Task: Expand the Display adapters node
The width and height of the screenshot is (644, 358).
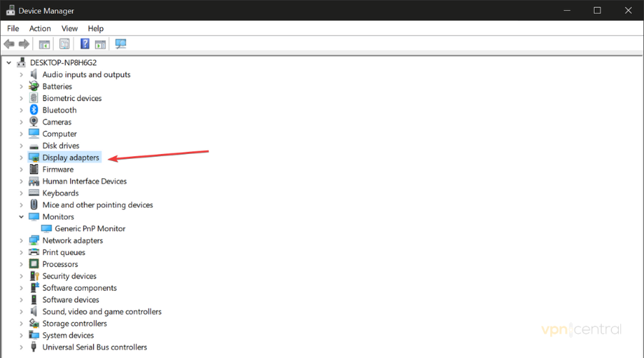Action: tap(21, 158)
